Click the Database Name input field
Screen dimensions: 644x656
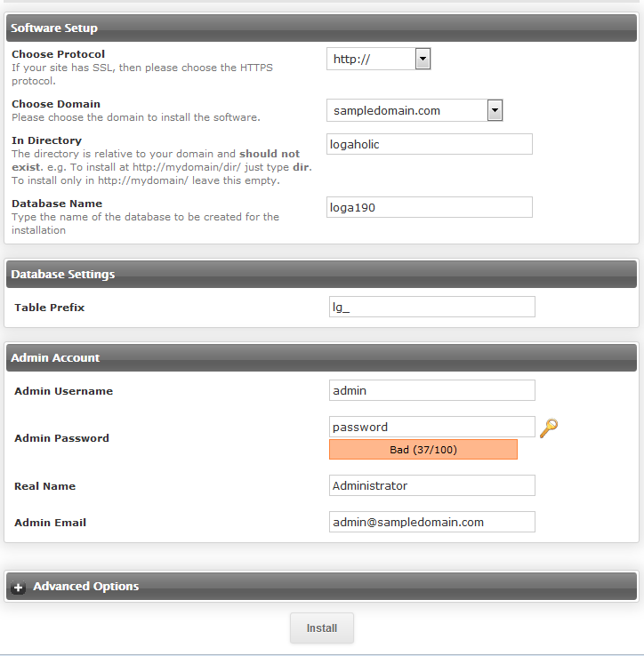pos(430,207)
